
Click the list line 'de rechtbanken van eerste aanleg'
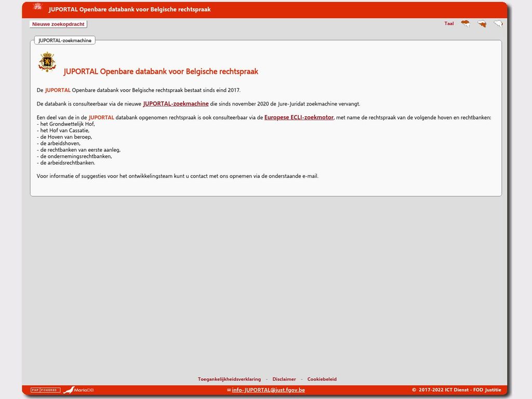point(79,150)
